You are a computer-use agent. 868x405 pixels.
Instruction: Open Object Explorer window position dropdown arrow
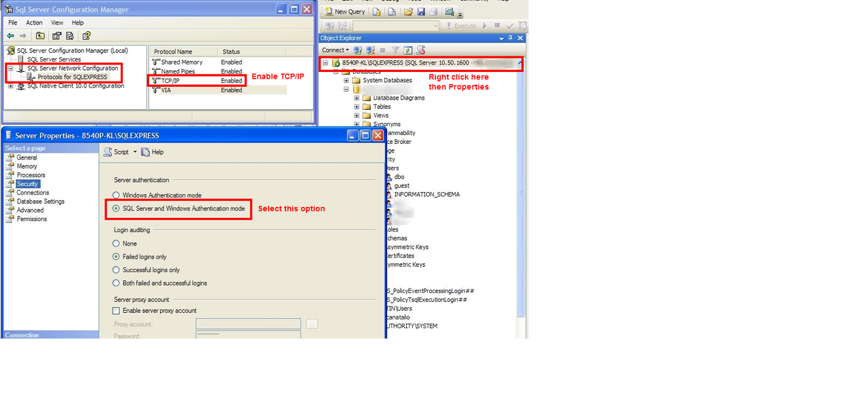click(x=502, y=39)
